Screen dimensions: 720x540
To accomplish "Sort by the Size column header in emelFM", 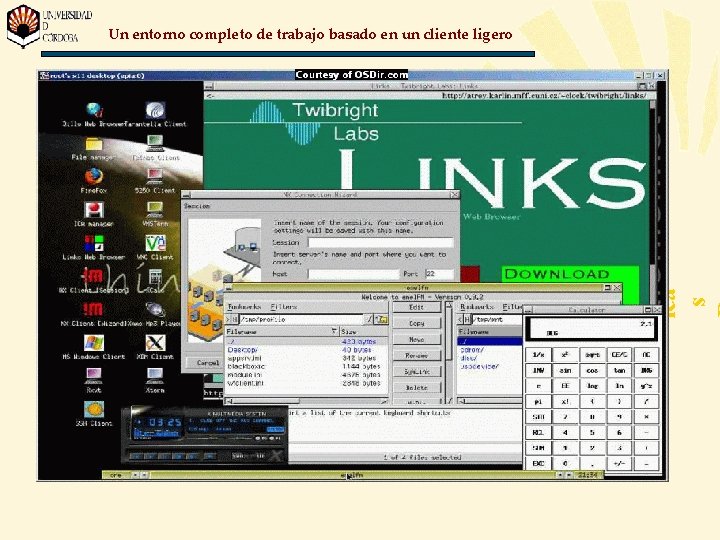I will tap(364, 332).
